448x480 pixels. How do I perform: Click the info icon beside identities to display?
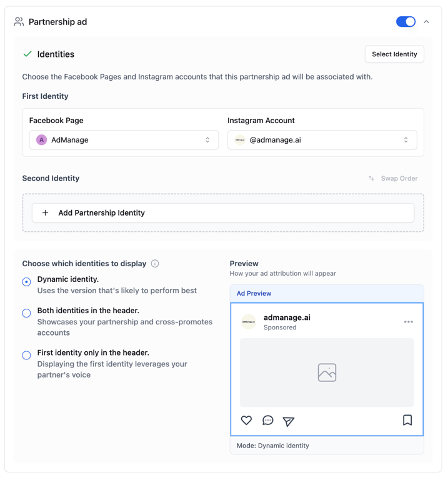pos(155,264)
